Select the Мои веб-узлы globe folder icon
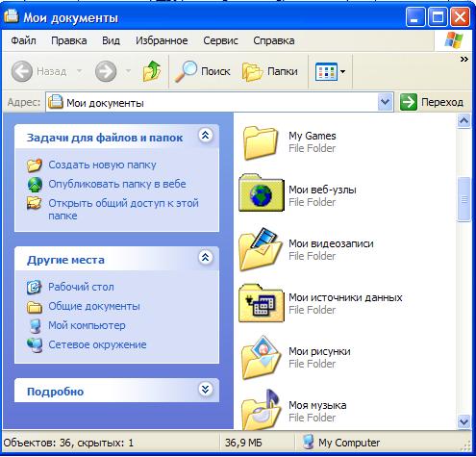Screen dimensions: 476x457 [262, 192]
